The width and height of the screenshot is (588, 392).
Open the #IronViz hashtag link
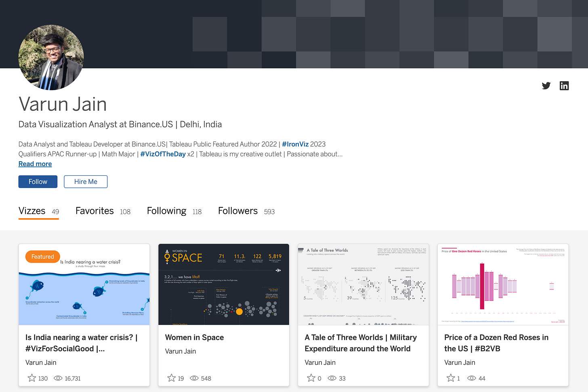pyautogui.click(x=295, y=144)
